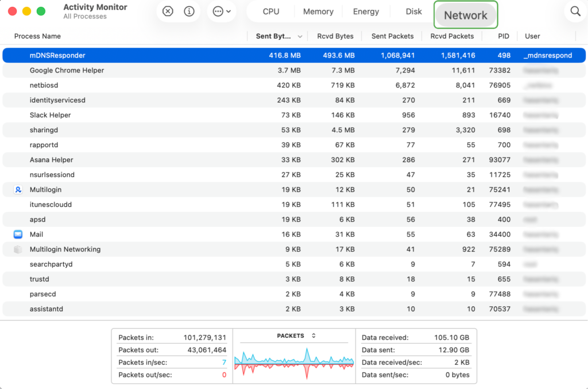The width and height of the screenshot is (588, 389).
Task: Select the Network tab
Action: (x=466, y=15)
